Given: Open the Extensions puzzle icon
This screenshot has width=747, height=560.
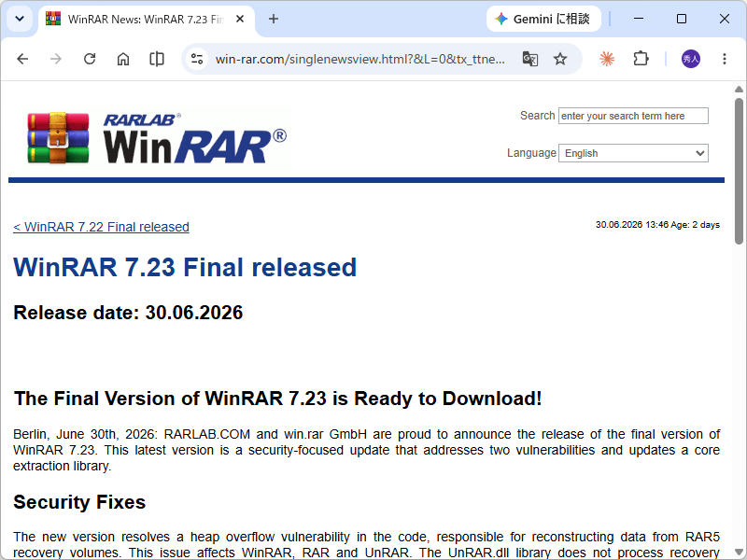Looking at the screenshot, I should click(x=641, y=59).
